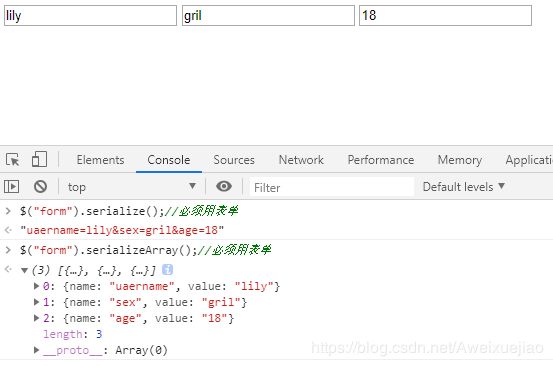Expand array item 0 uaername object
Viewport: 553px width, 366px height.
[x=36, y=286]
